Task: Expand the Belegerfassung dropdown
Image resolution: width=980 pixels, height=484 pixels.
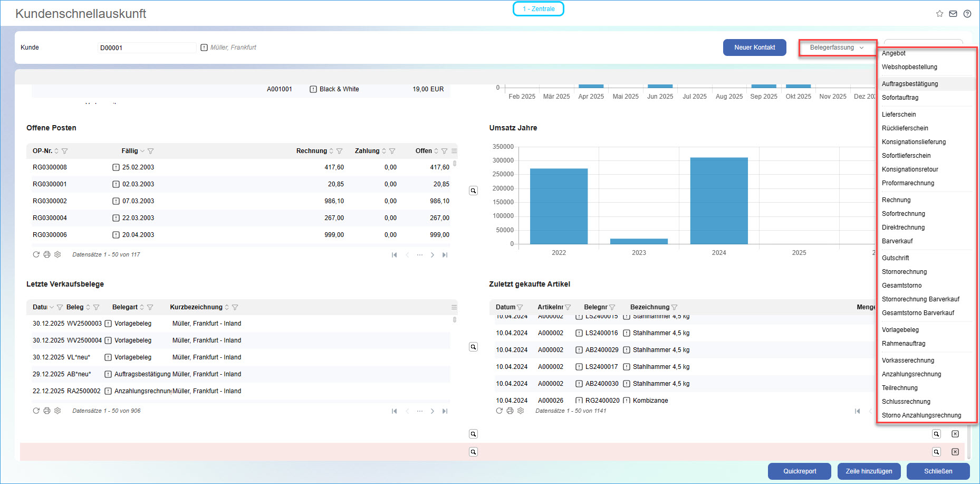Action: pos(837,48)
